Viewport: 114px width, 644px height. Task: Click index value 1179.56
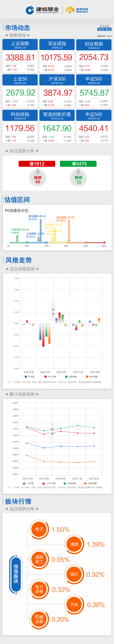tap(20, 128)
